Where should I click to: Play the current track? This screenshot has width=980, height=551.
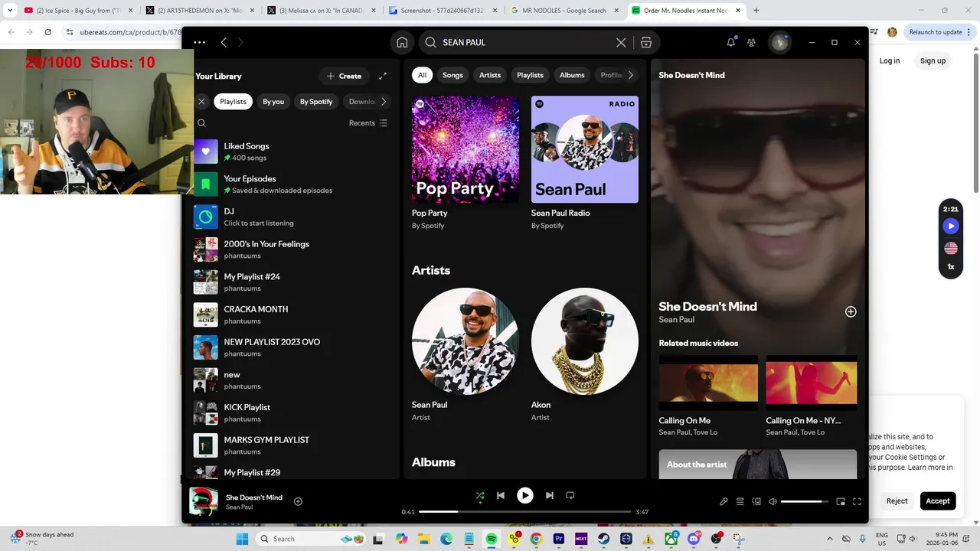pos(524,495)
